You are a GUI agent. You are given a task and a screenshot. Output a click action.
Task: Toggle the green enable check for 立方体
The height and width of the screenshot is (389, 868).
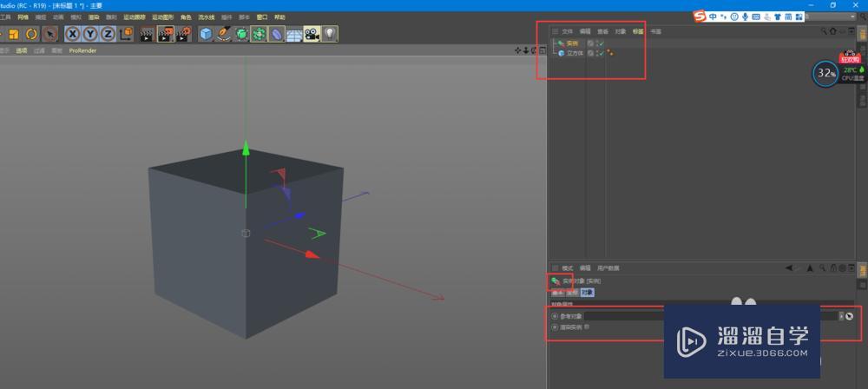(x=602, y=53)
